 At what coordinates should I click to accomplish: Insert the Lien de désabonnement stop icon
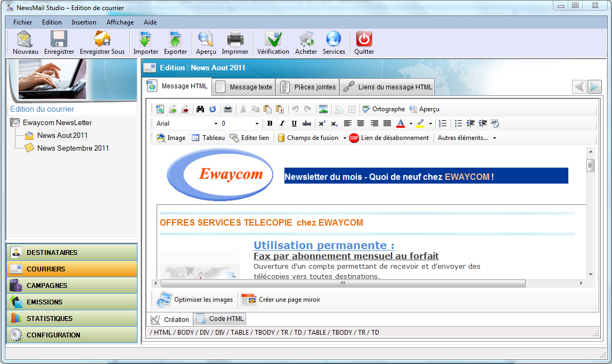(x=354, y=138)
